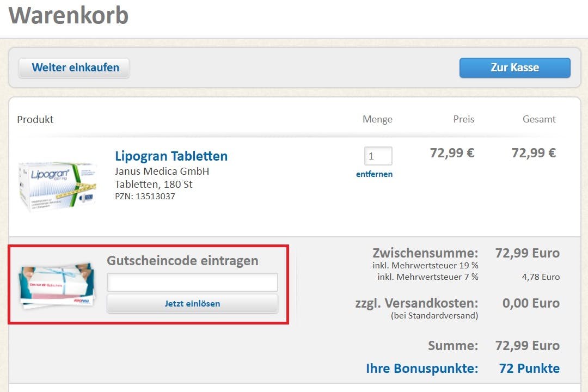The width and height of the screenshot is (588, 392).
Task: Click the Zwischensumme label
Action: (x=425, y=253)
